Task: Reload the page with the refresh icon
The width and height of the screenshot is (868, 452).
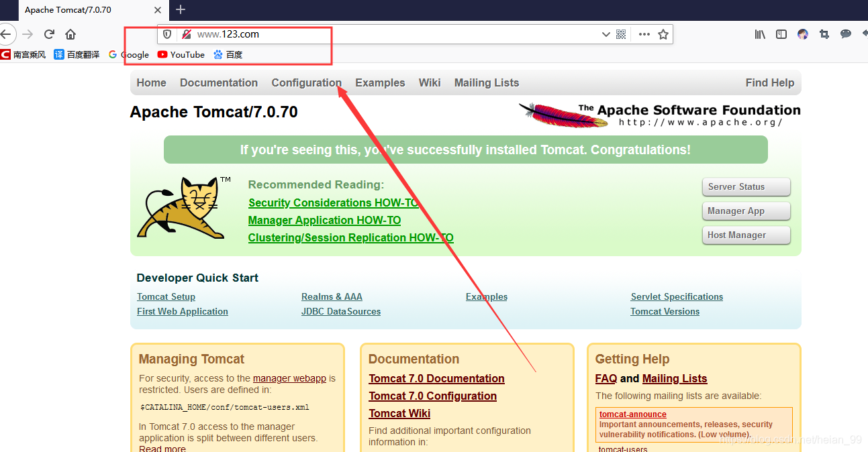Action: (x=49, y=34)
